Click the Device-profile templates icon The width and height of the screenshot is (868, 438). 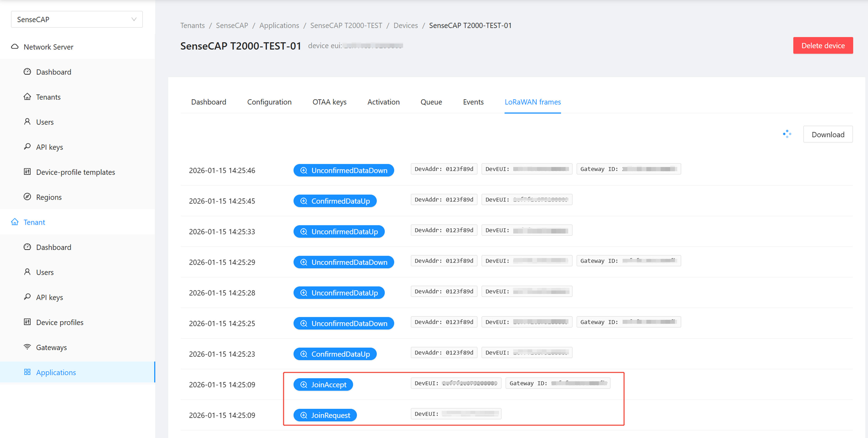[27, 172]
